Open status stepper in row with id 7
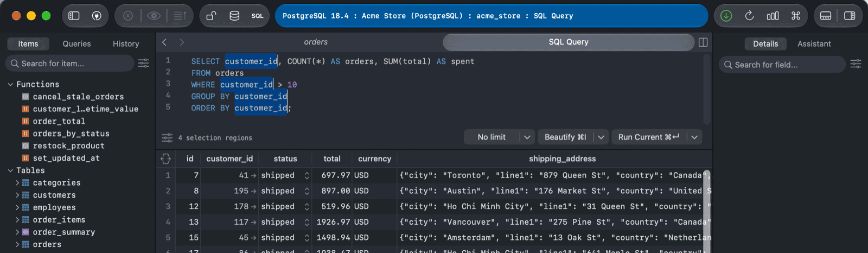The width and height of the screenshot is (868, 253). [307, 175]
